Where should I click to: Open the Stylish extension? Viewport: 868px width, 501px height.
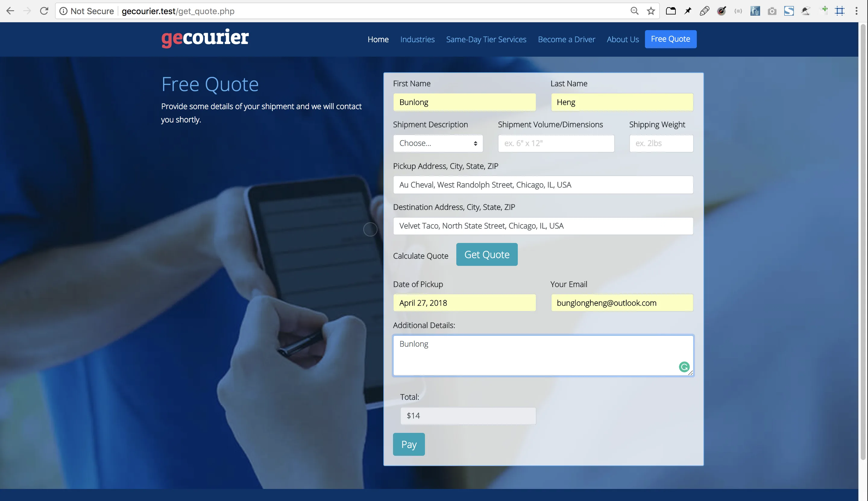789,11
